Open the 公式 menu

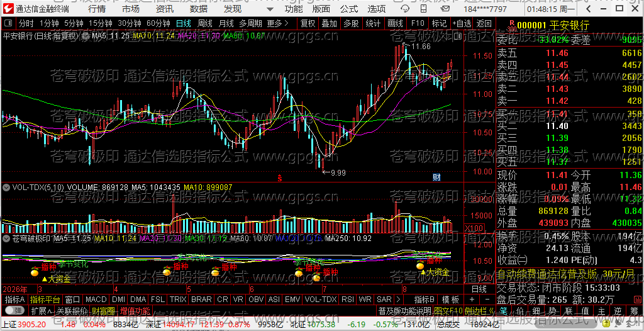click(348, 9)
